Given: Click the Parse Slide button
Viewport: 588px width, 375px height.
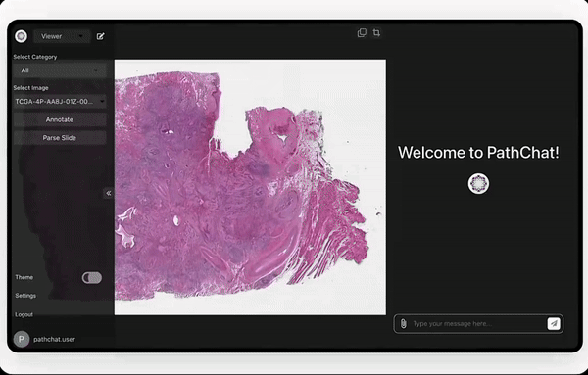Looking at the screenshot, I should click(x=60, y=138).
